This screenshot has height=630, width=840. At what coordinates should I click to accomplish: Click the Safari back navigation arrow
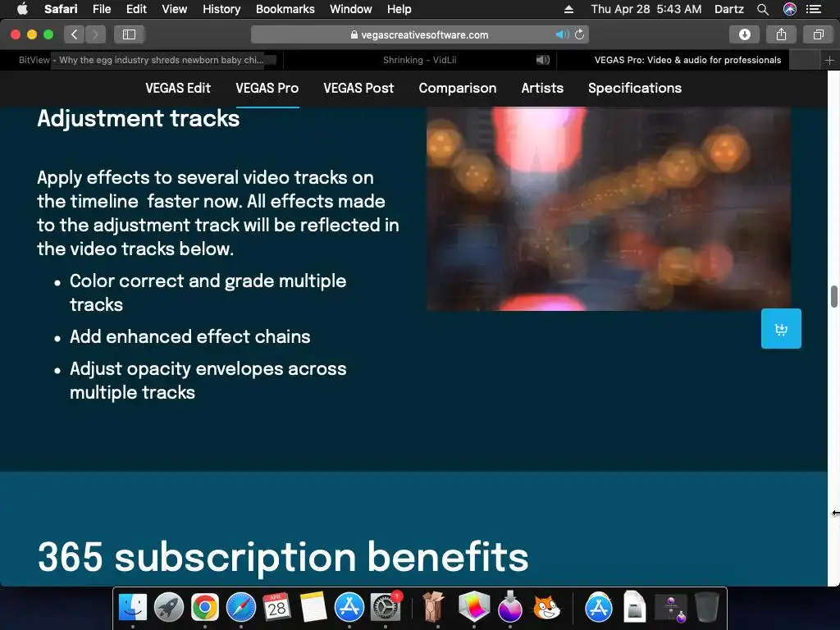coord(75,34)
